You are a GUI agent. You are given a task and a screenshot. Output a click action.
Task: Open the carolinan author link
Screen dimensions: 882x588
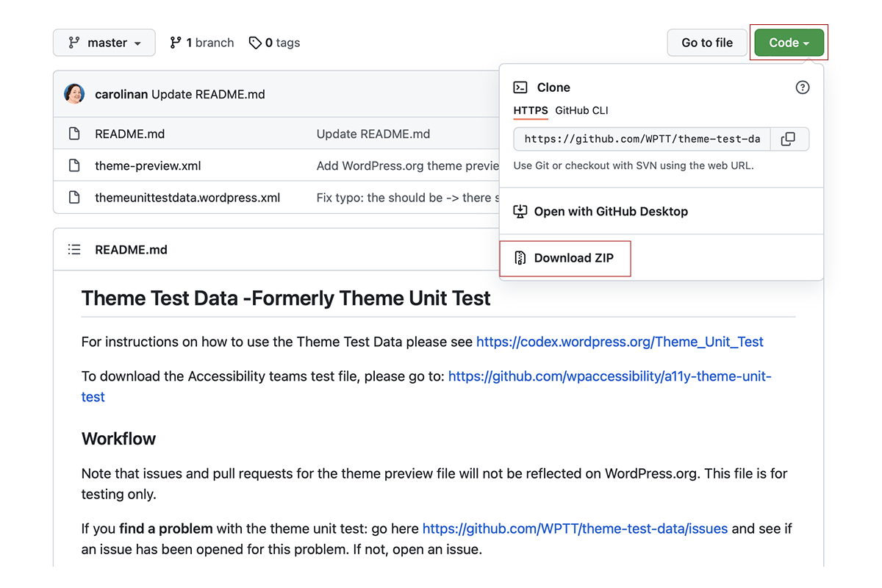pos(121,94)
